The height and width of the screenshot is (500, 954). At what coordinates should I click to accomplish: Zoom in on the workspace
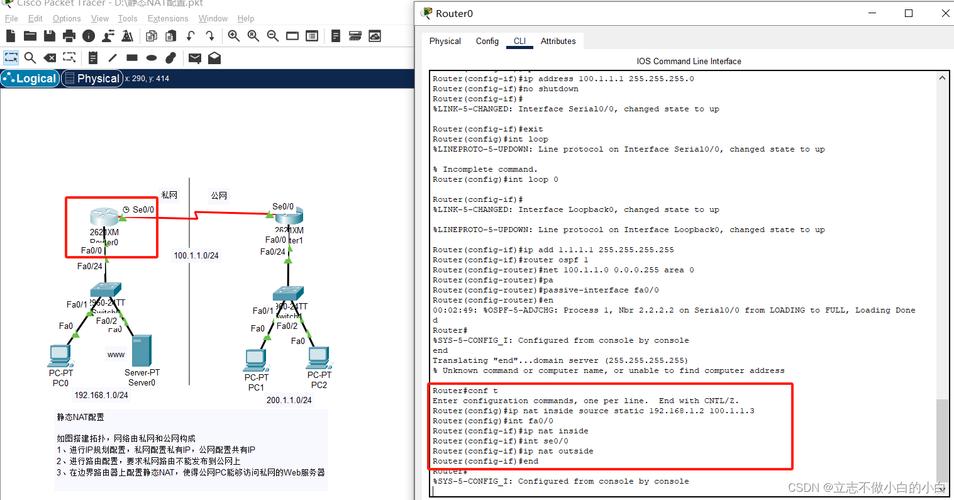click(x=234, y=36)
